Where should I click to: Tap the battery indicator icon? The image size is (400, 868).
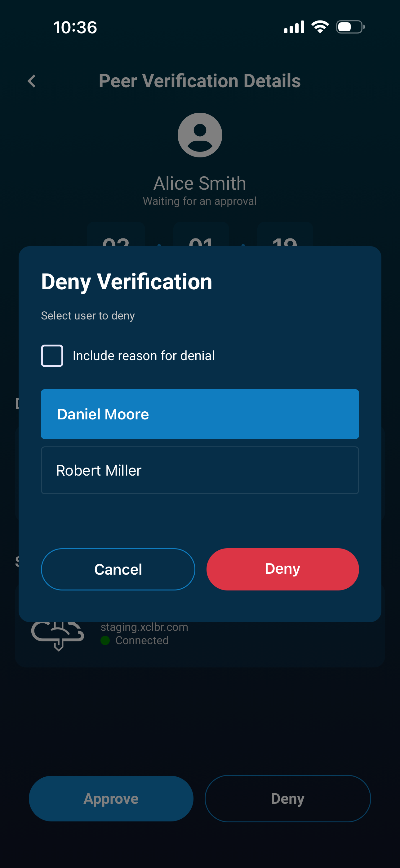[350, 27]
